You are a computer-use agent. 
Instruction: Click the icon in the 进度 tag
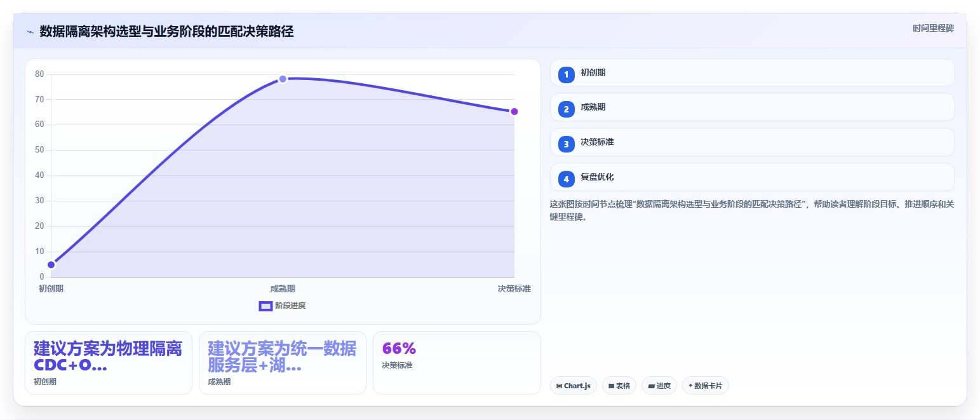click(x=651, y=386)
